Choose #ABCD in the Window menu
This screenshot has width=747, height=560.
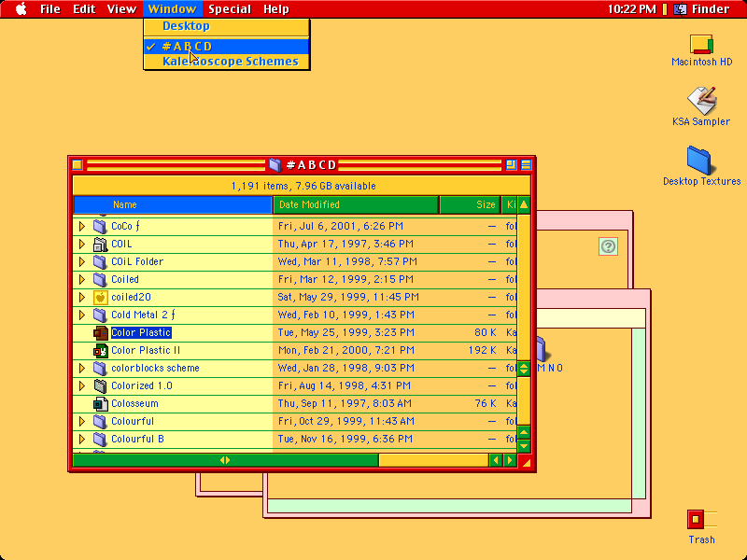(227, 46)
